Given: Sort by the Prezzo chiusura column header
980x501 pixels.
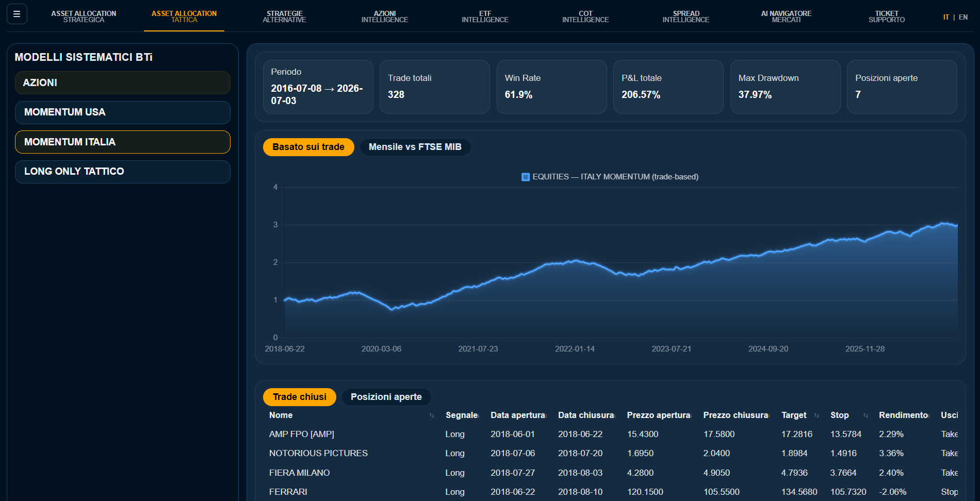Looking at the screenshot, I should 736,415.
